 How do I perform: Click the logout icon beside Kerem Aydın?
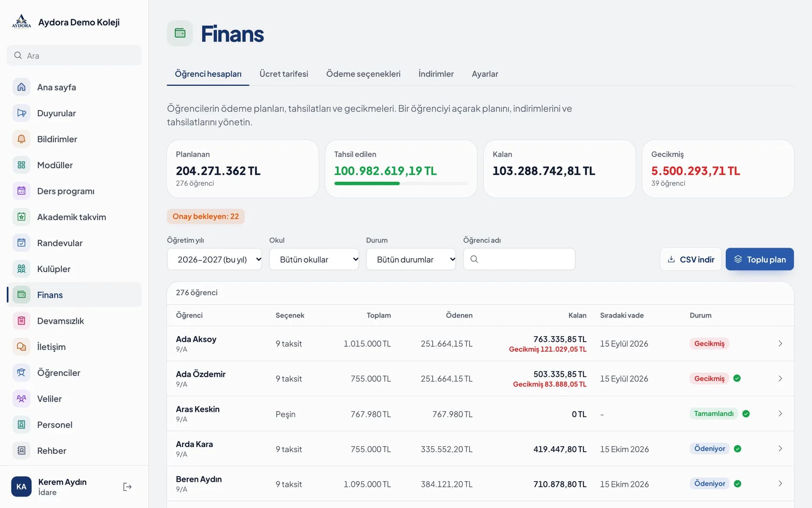[127, 487]
